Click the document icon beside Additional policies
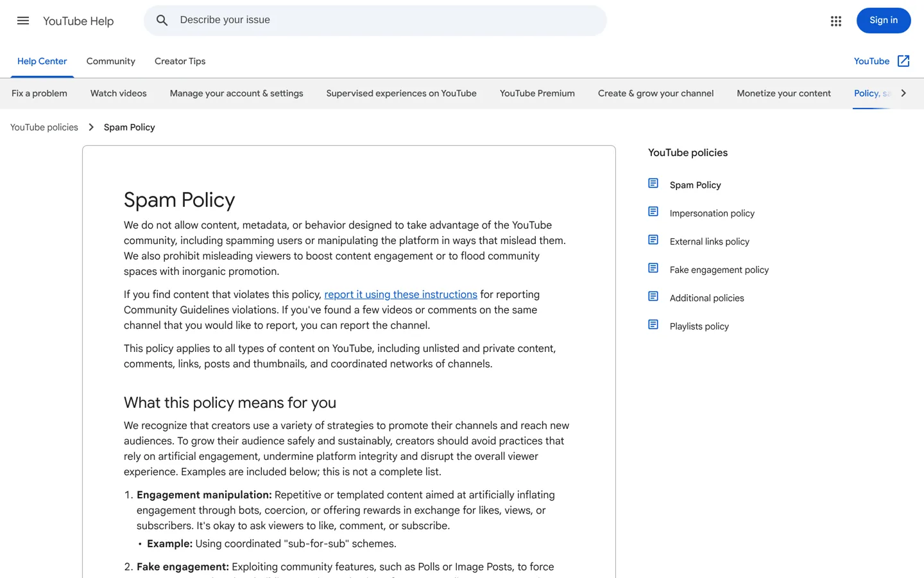 tap(653, 297)
